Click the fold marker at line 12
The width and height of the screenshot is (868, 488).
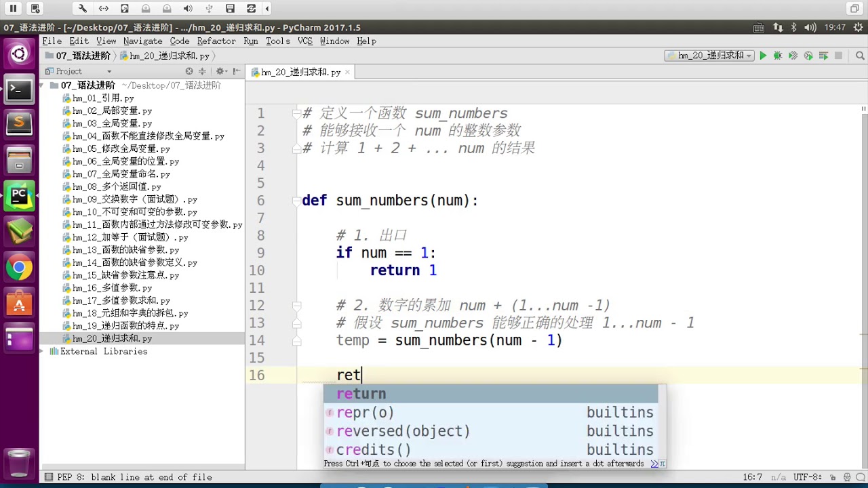tap(296, 306)
